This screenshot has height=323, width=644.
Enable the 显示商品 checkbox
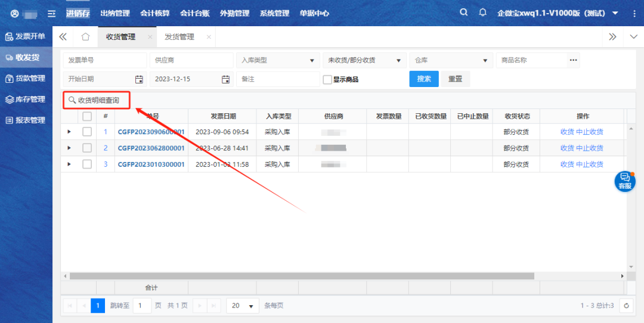tap(327, 80)
